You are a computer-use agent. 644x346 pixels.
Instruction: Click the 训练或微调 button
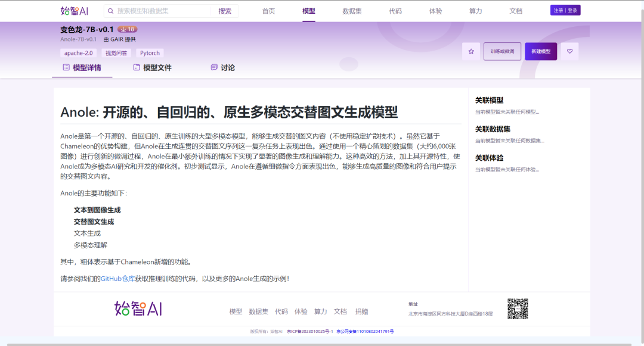pyautogui.click(x=502, y=51)
